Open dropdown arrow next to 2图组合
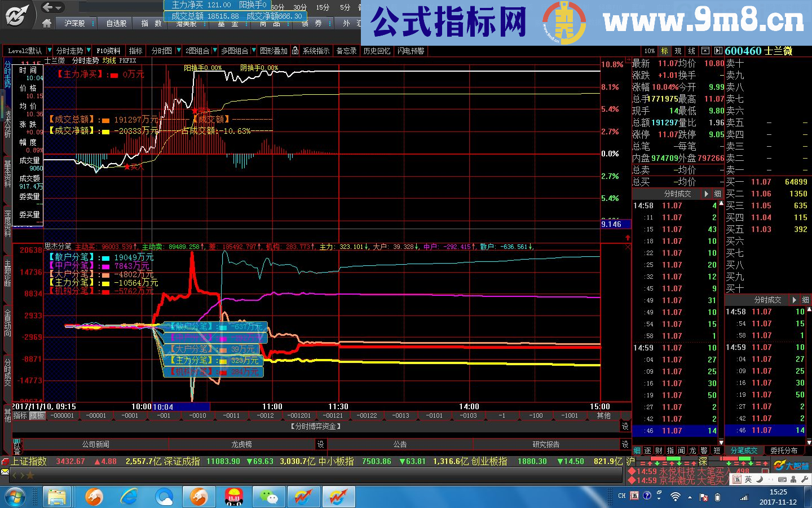The height and width of the screenshot is (508, 812). coord(214,51)
